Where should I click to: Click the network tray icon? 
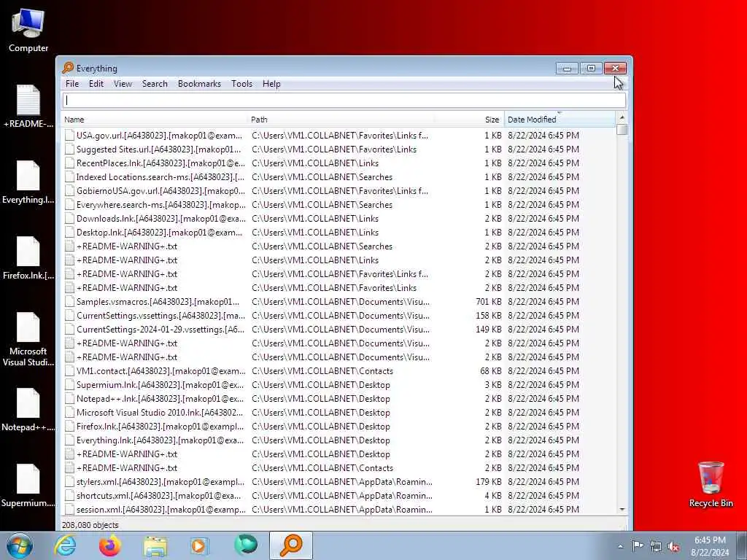[x=656, y=546]
